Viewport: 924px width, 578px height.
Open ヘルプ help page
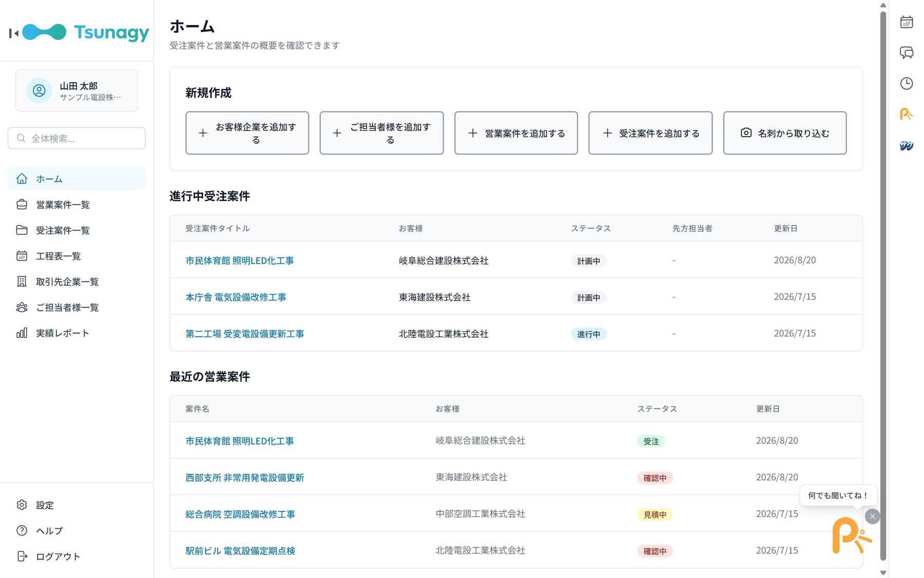pos(76,531)
